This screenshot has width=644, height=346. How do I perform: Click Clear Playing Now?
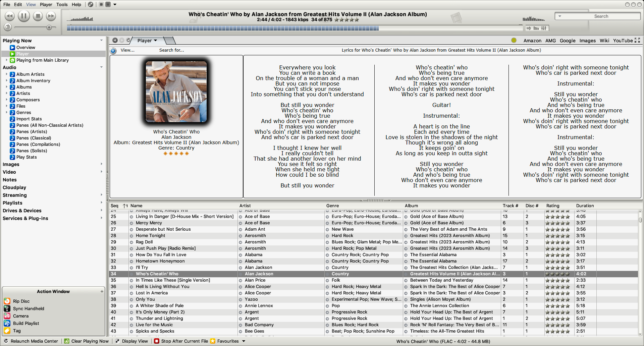coord(87,341)
